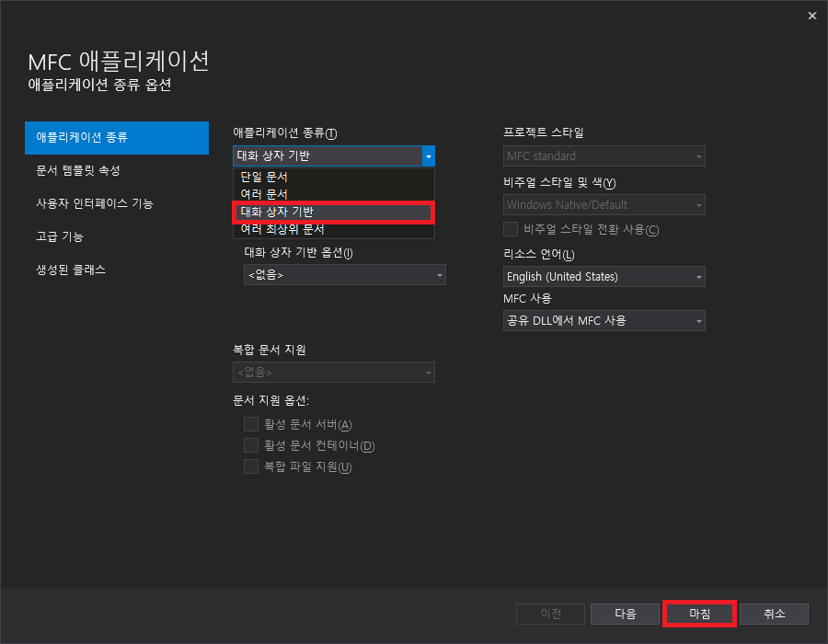Open the MFC 사용 dropdown
Screen dimensions: 828x644
coord(604,320)
